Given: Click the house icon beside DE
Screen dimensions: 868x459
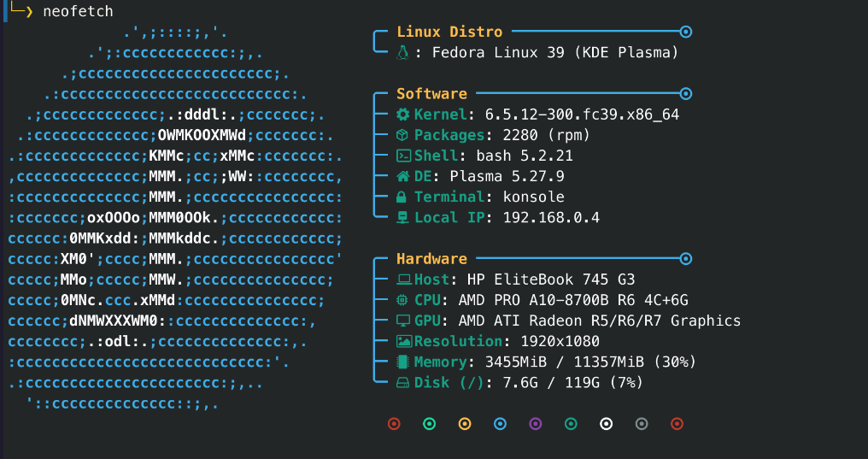Looking at the screenshot, I should 403,176.
